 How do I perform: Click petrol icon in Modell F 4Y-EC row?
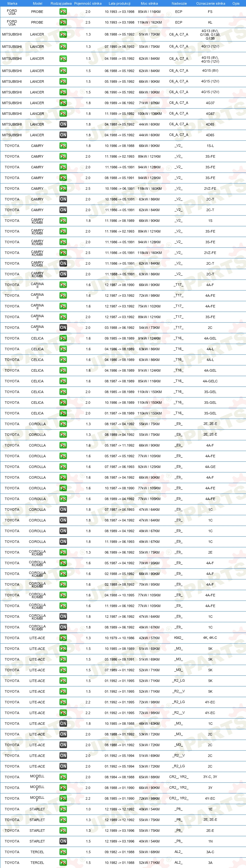[x=63, y=798]
